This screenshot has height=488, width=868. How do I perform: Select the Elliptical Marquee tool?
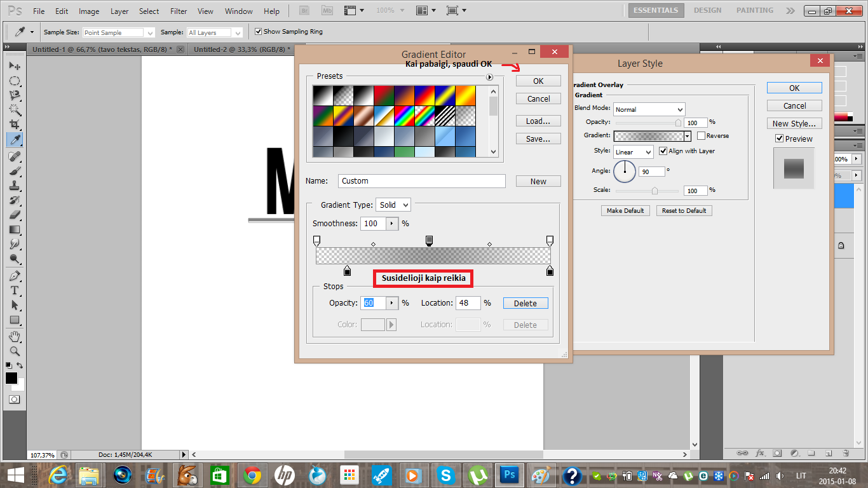pos(14,81)
